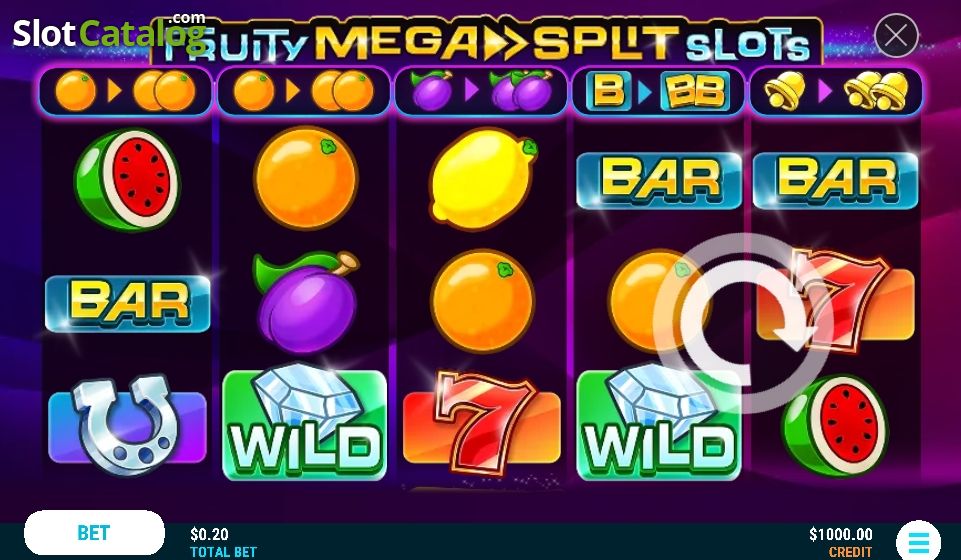The height and width of the screenshot is (560, 961).
Task: Click the plum split indicator above reel three
Action: (481, 91)
